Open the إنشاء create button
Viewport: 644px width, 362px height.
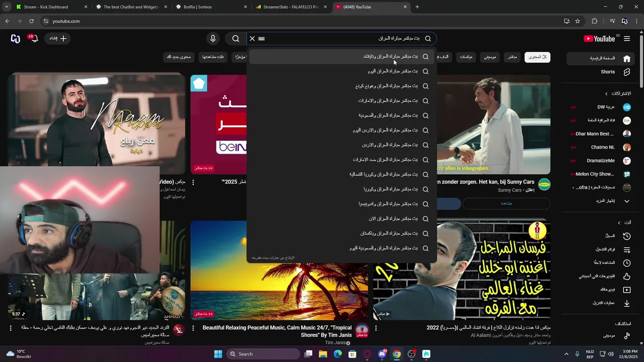[58, 39]
